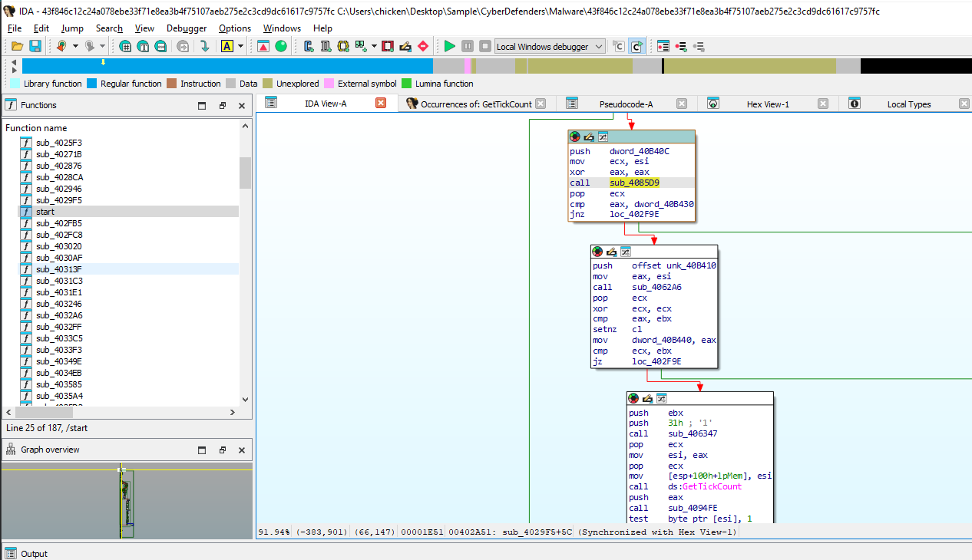The image size is (972, 560).
Task: Expand the dropdown arrow next to yellow A icon
Action: [x=240, y=46]
